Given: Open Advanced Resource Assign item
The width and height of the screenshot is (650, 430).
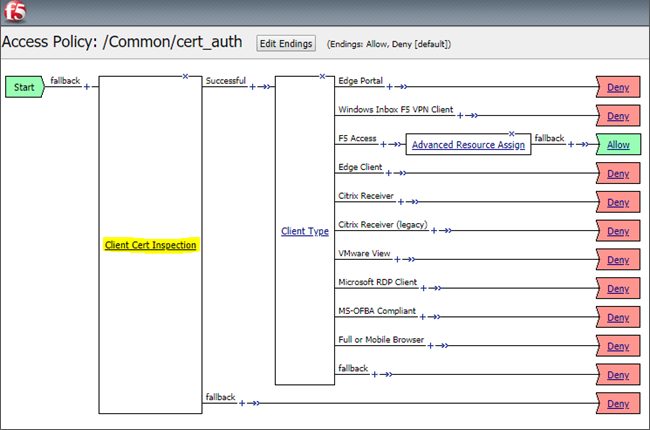Looking at the screenshot, I should click(x=468, y=145).
